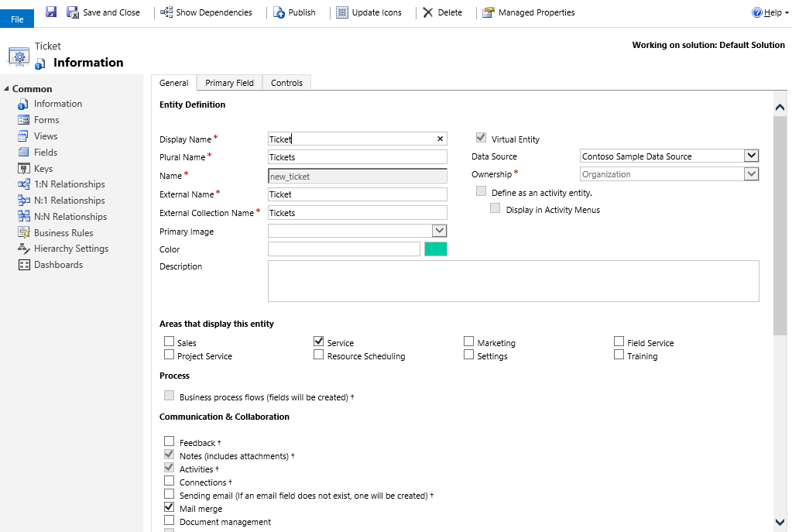Switch to the Controls tab
The height and width of the screenshot is (532, 792).
286,83
